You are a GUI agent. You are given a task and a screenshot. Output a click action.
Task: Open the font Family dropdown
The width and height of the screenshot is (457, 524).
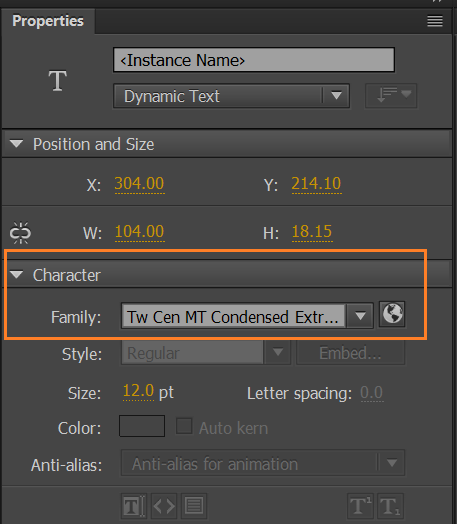(247, 316)
